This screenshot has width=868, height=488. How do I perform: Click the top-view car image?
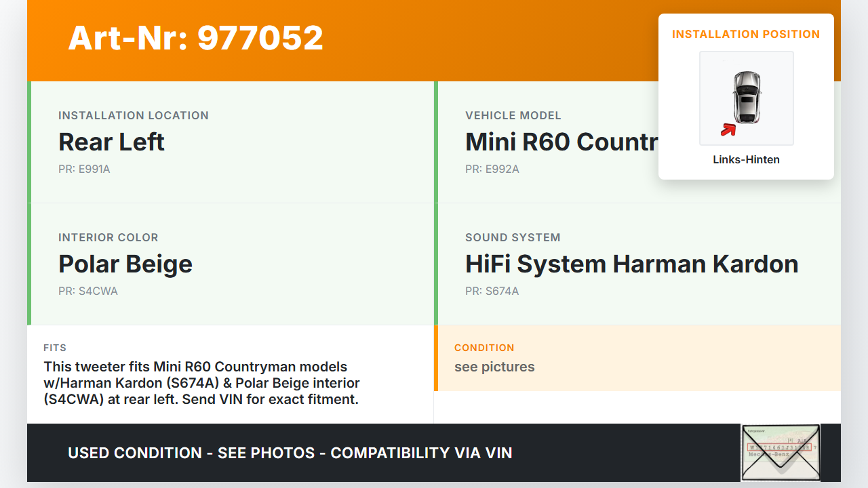[747, 98]
